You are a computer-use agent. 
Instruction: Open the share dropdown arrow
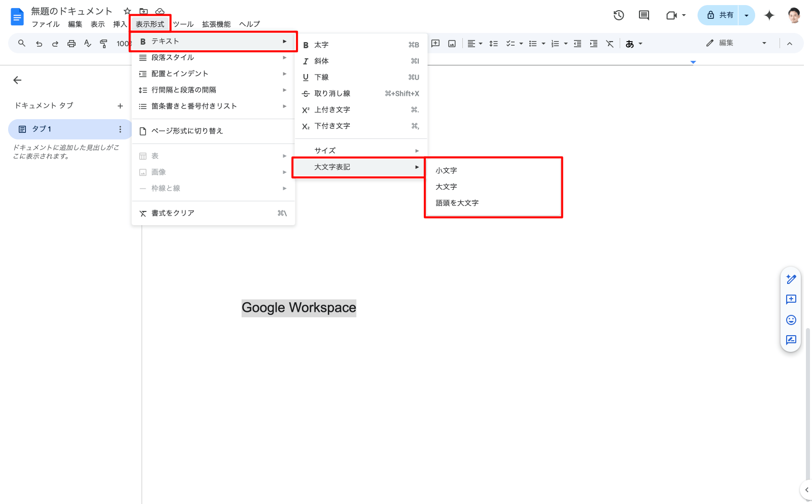click(x=747, y=15)
